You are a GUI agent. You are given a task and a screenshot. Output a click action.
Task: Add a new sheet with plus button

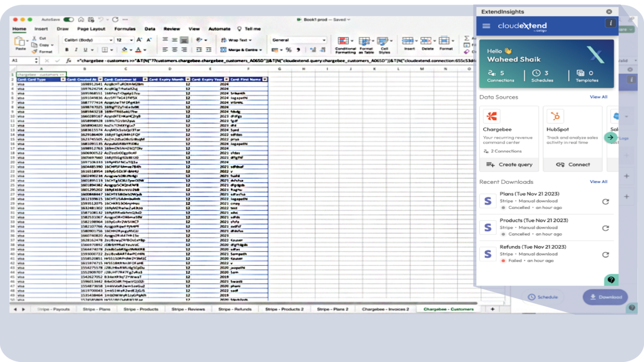click(x=492, y=309)
